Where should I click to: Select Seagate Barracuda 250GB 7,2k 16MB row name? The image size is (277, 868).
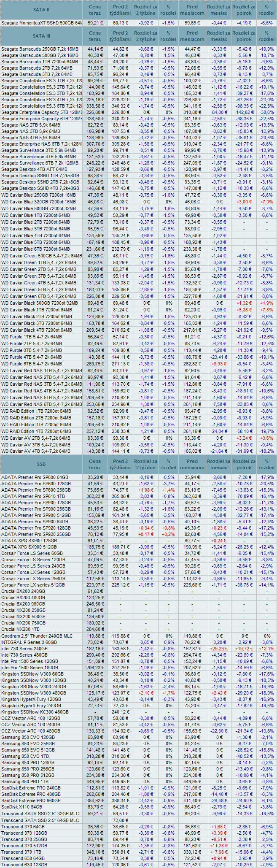click(40, 49)
